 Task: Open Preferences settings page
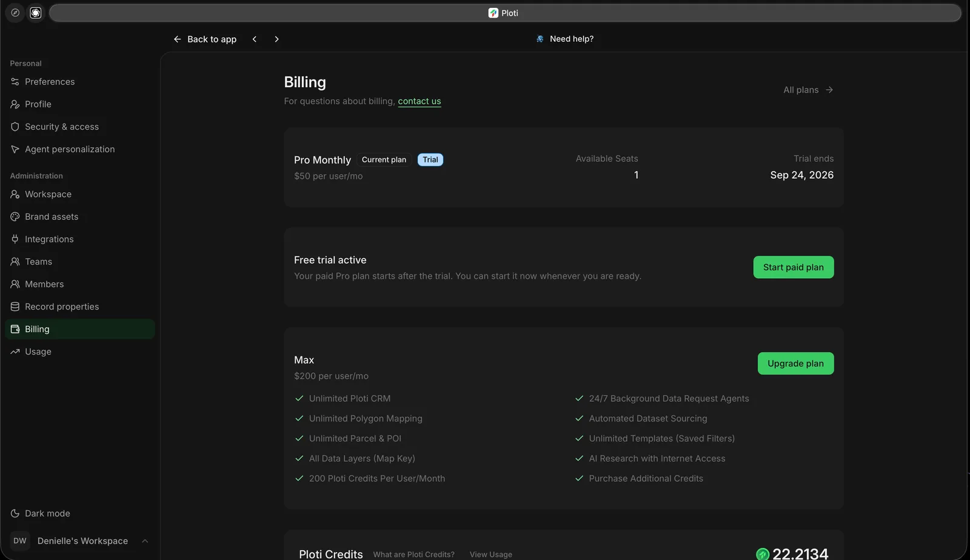point(80,82)
